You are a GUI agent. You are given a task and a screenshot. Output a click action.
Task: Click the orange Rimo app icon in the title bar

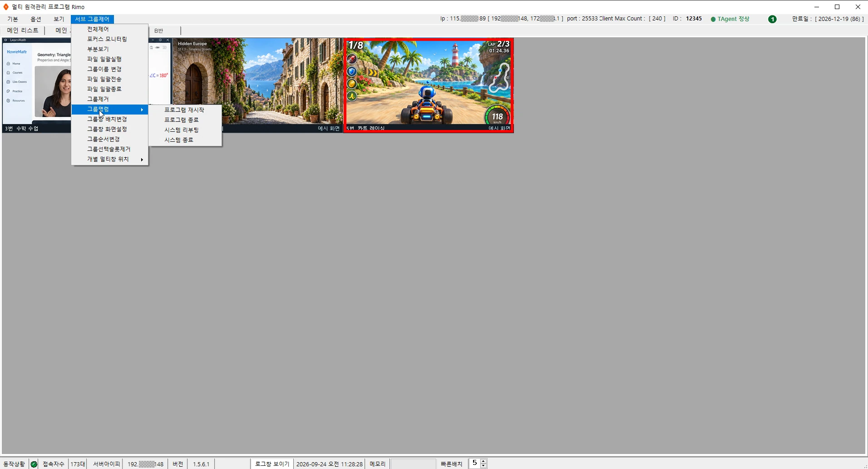(6, 7)
